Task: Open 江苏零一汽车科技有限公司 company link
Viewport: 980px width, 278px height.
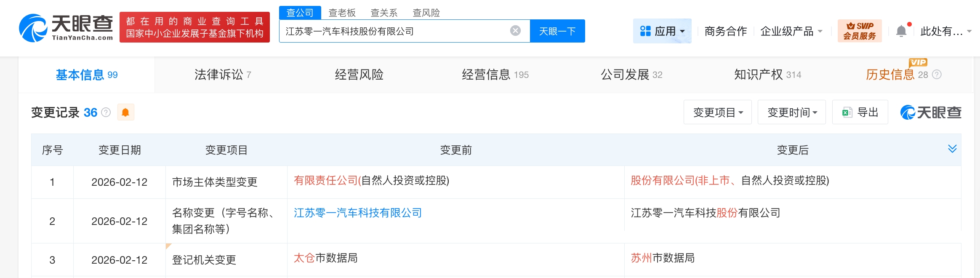Action: pyautogui.click(x=357, y=213)
